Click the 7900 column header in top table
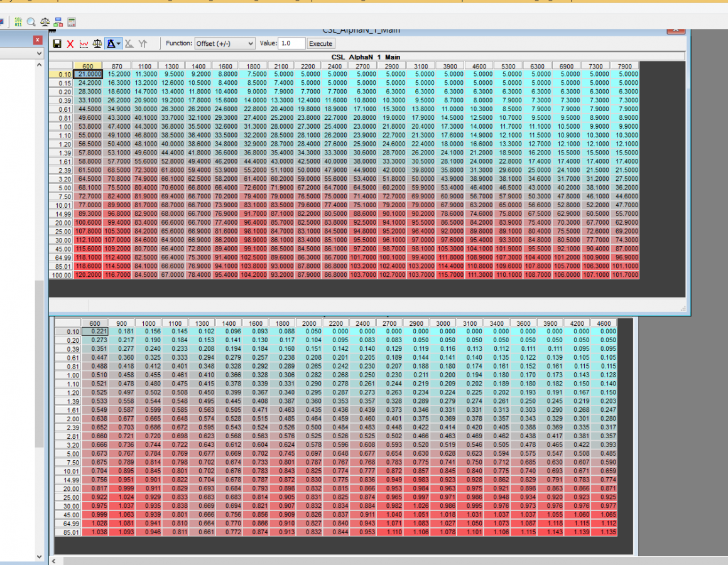Viewport: 728px width, 565px height. point(624,66)
